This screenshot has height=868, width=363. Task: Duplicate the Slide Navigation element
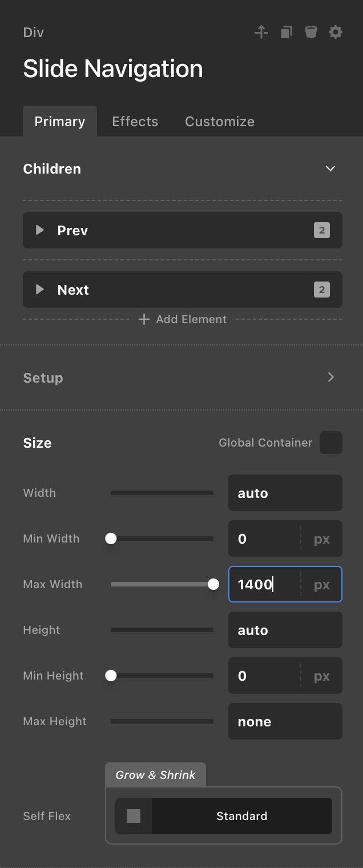(286, 33)
